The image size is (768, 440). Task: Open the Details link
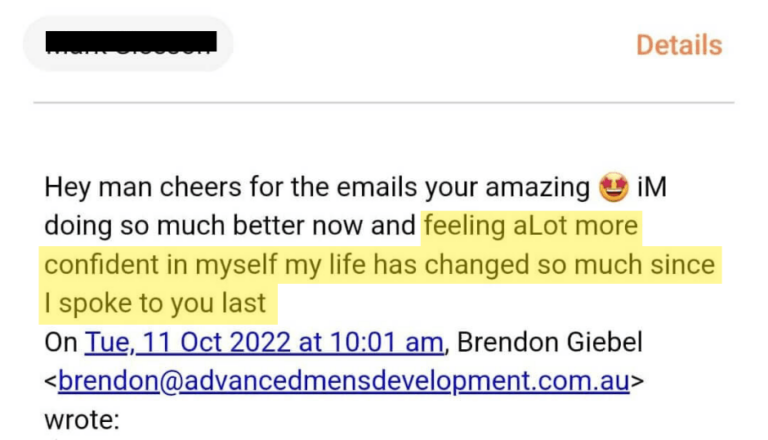point(679,45)
